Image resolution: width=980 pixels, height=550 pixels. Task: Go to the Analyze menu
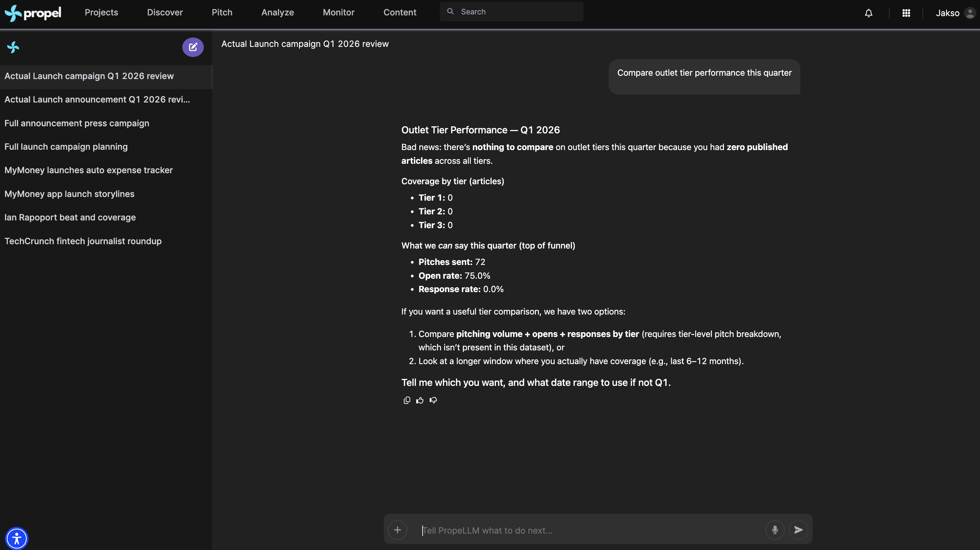[277, 12]
